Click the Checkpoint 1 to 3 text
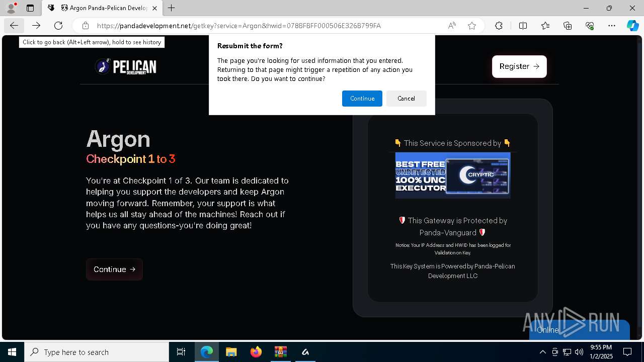This screenshot has height=362, width=644. 131,159
